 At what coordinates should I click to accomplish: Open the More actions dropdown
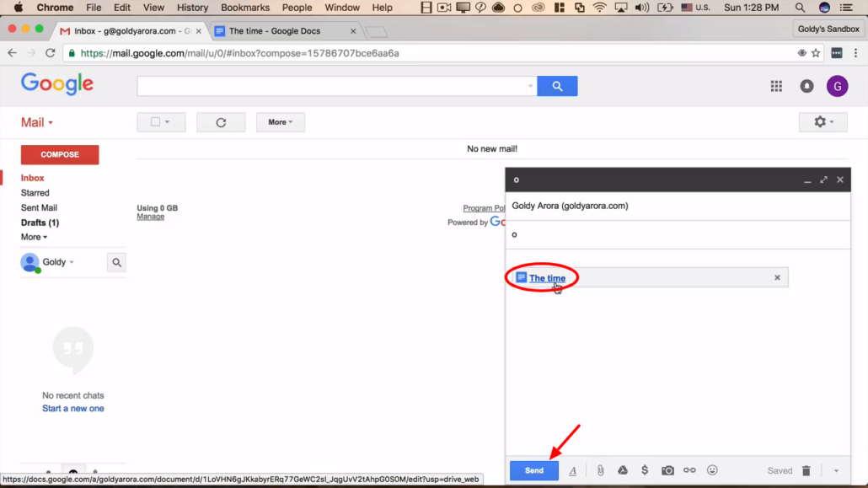(281, 122)
